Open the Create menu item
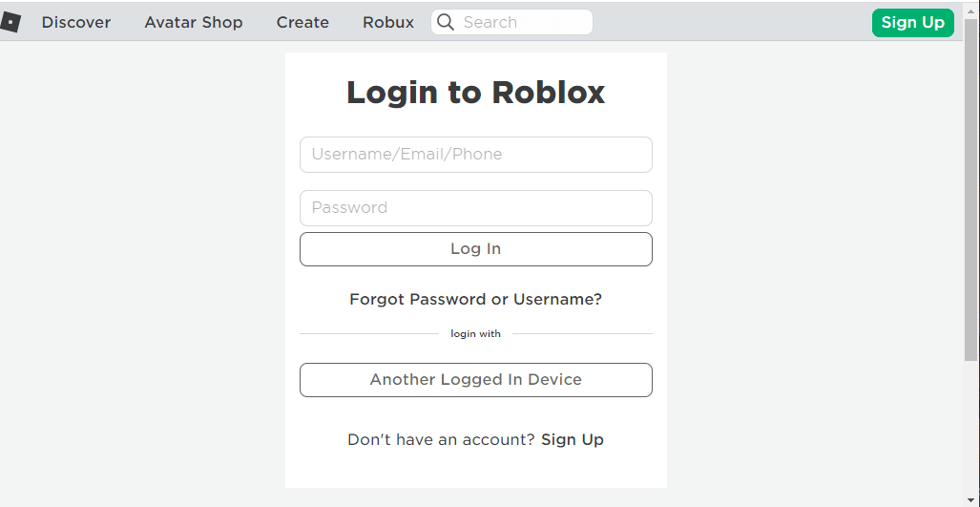 tap(302, 23)
